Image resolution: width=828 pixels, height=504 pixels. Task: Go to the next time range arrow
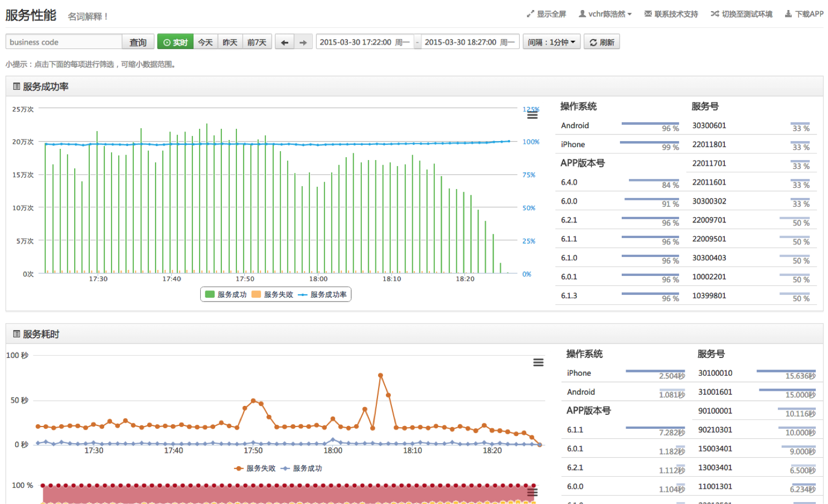click(x=303, y=42)
